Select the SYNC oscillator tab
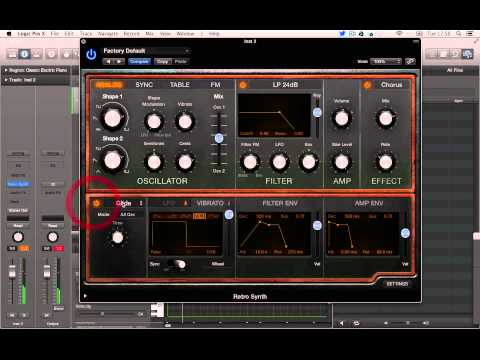The image size is (480, 360). click(x=144, y=85)
